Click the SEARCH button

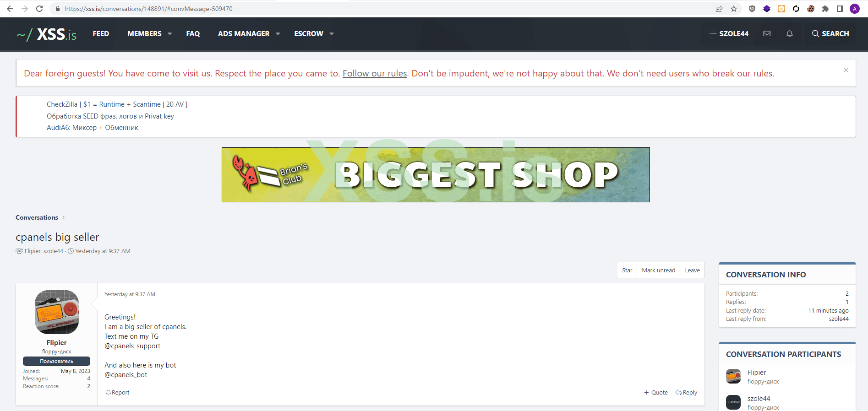tap(830, 34)
